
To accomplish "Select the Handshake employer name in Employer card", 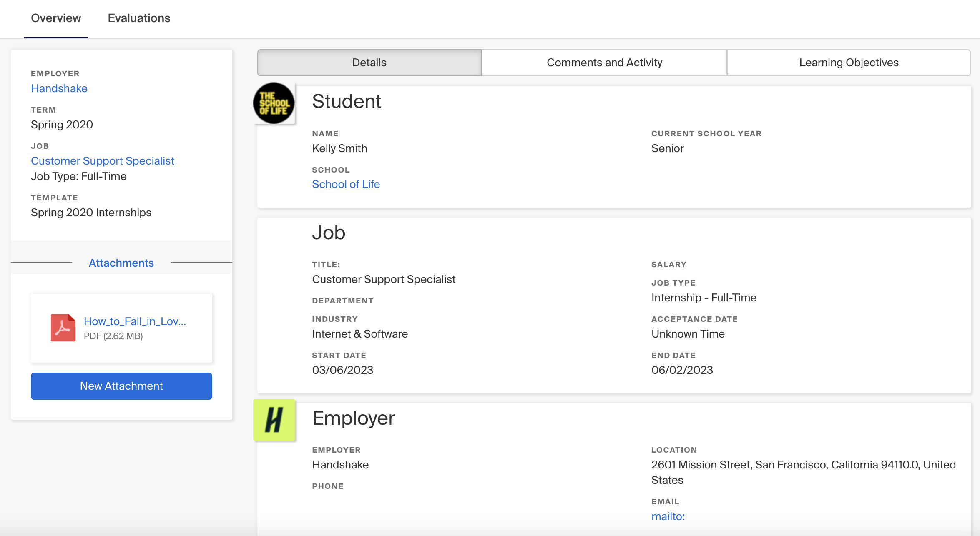I will click(x=340, y=465).
